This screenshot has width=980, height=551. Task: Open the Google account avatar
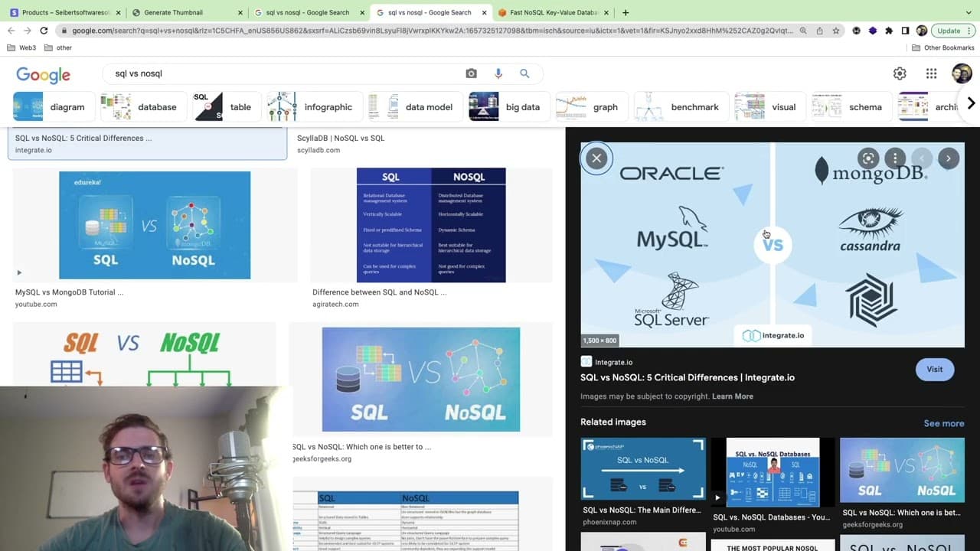[x=962, y=73]
